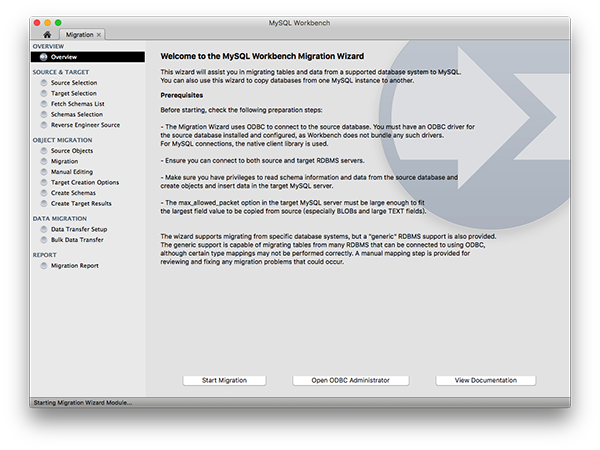Click status bar text Starting Migration Wizard Module

click(x=83, y=403)
